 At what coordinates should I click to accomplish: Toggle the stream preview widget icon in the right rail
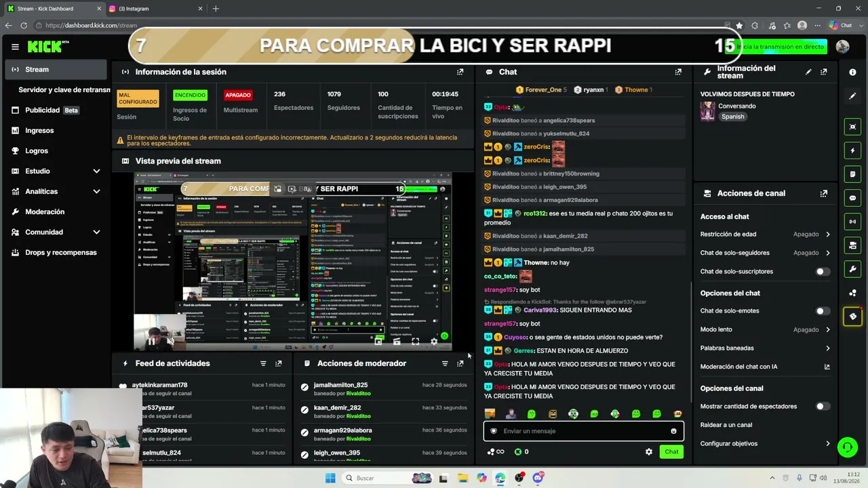(853, 127)
